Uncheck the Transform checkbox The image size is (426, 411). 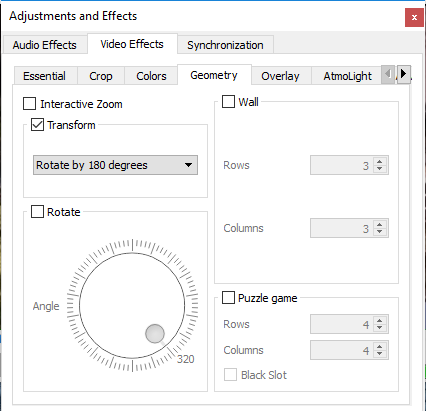[x=37, y=125]
